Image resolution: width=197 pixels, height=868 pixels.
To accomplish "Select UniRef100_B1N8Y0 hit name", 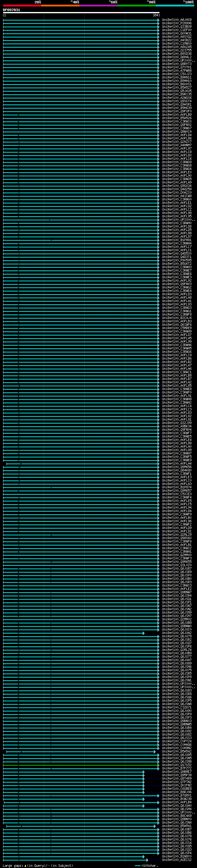I will click(x=177, y=857).
